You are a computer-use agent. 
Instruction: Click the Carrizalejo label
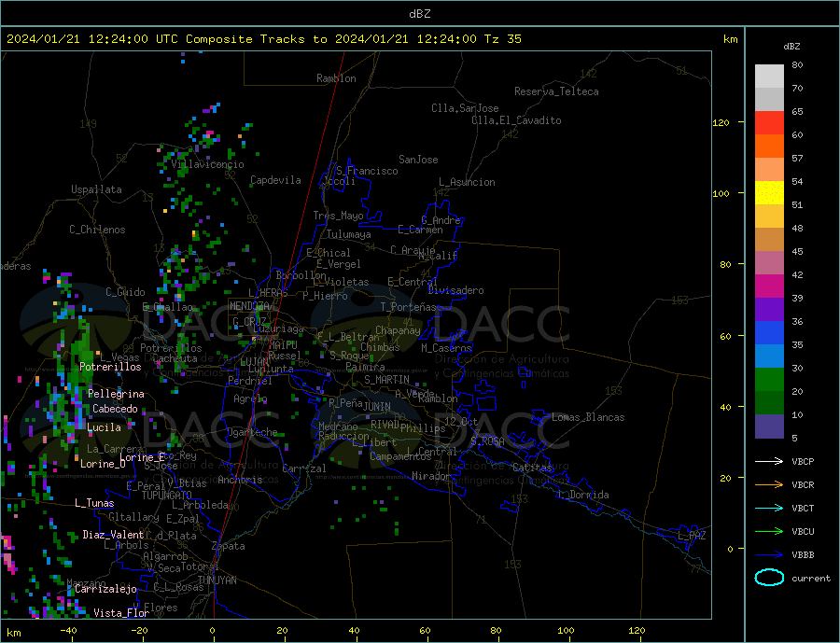coord(105,590)
